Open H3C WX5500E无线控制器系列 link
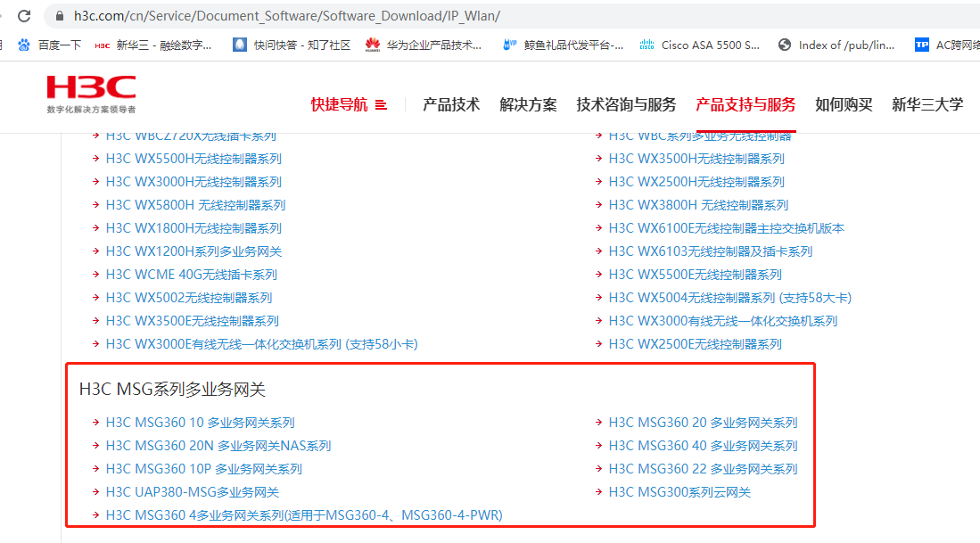The image size is (980, 543). (x=696, y=275)
